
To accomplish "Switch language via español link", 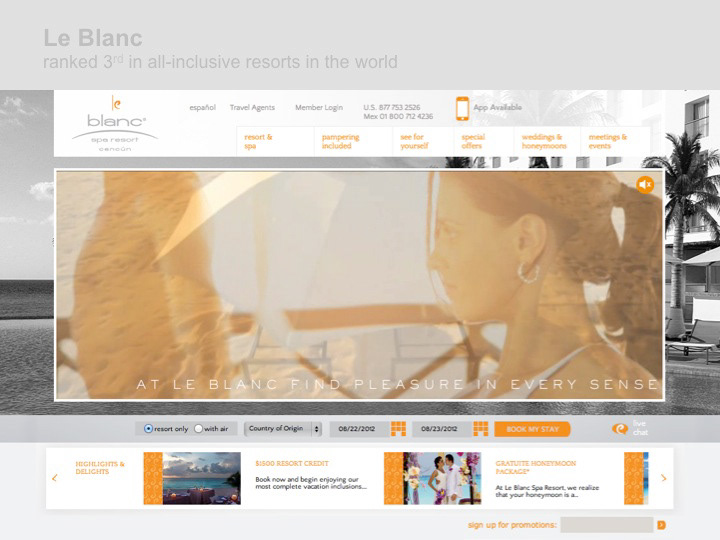I will click(x=202, y=107).
